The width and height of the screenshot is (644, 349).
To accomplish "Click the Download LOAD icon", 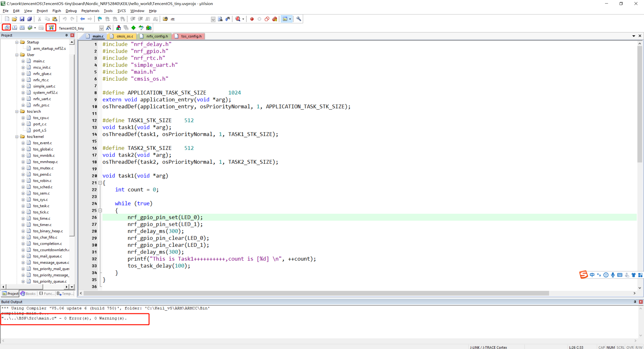I will click(x=51, y=28).
